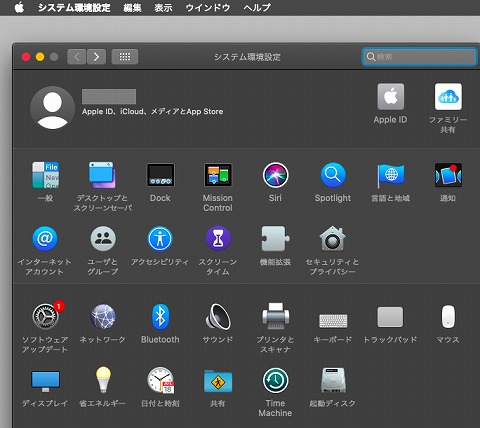Screen dimensions: 480x428
Task: Open 起動ディスク hard drive icon
Action: [333, 380]
